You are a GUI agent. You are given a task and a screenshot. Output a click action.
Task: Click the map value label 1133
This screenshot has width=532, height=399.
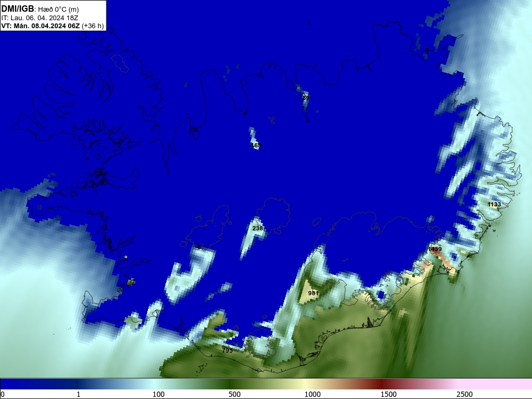click(x=494, y=204)
